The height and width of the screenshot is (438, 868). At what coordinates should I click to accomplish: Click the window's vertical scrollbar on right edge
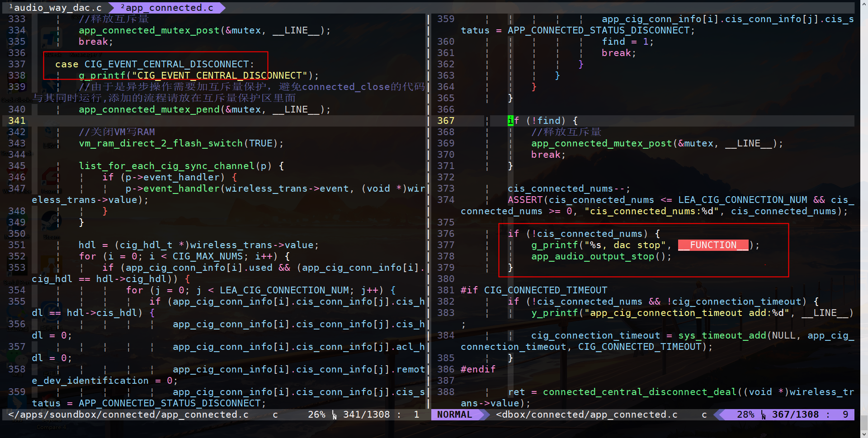pos(864,219)
